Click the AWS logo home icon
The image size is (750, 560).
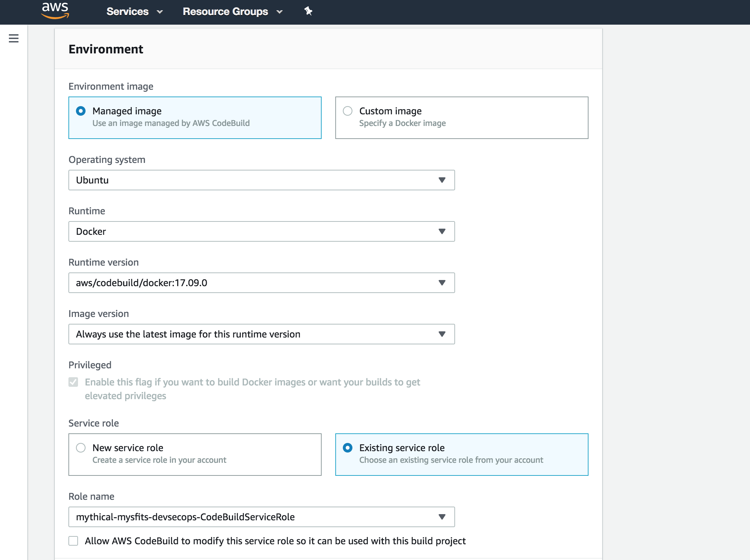click(55, 11)
